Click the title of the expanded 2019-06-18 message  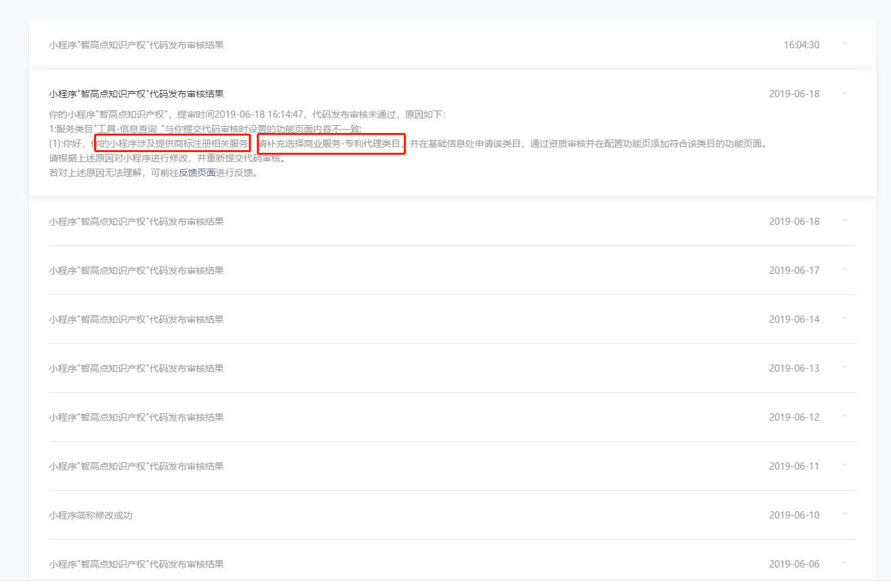(136, 94)
